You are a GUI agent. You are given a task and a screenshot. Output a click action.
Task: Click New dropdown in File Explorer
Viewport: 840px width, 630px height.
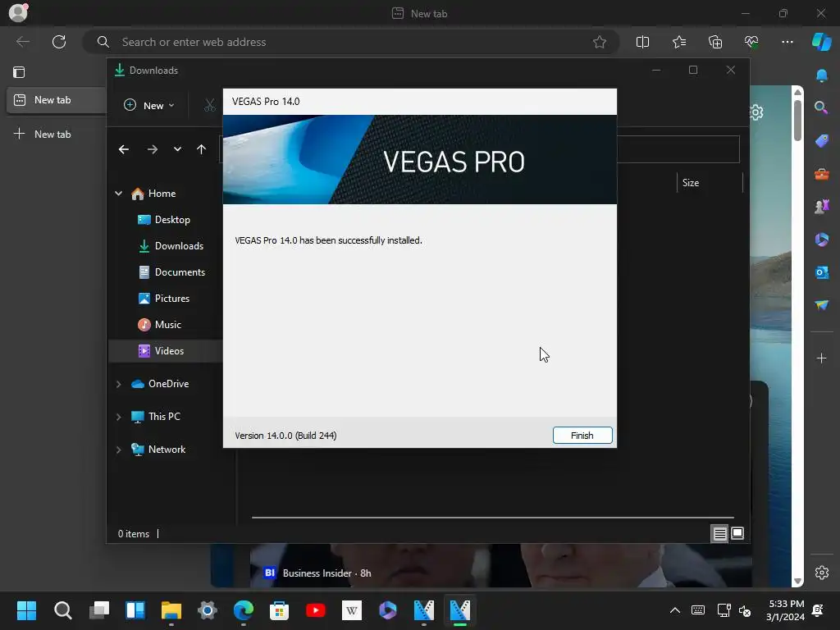coord(149,106)
